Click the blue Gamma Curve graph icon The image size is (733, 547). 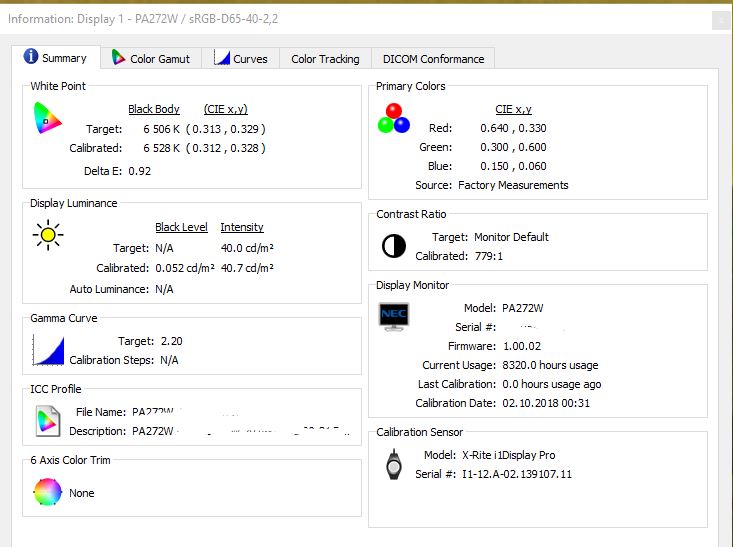(48, 350)
